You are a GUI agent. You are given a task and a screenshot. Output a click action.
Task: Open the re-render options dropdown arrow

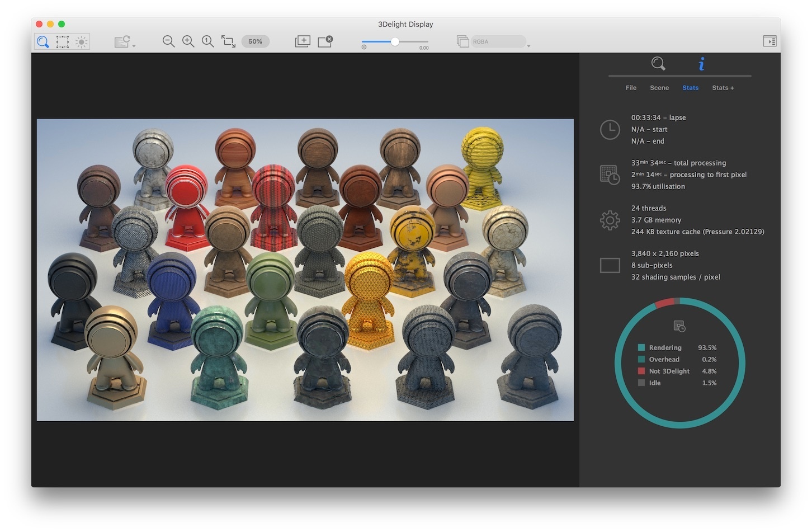[x=134, y=45]
